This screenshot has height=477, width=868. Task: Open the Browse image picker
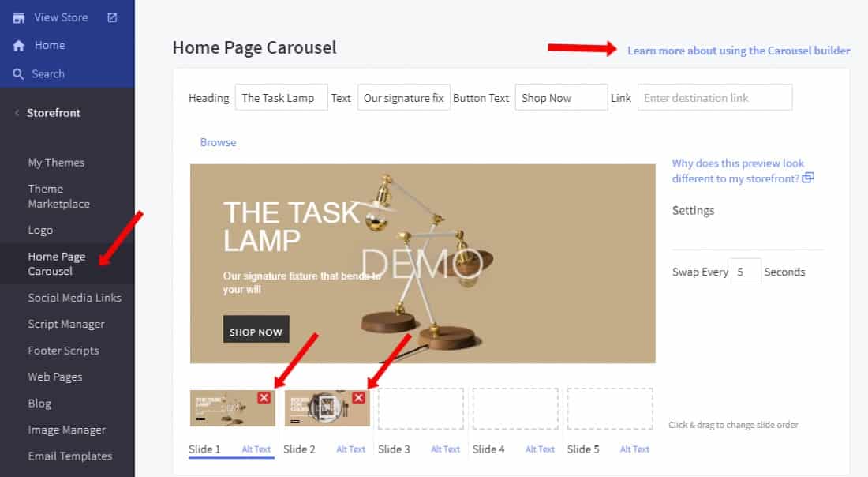pos(218,142)
